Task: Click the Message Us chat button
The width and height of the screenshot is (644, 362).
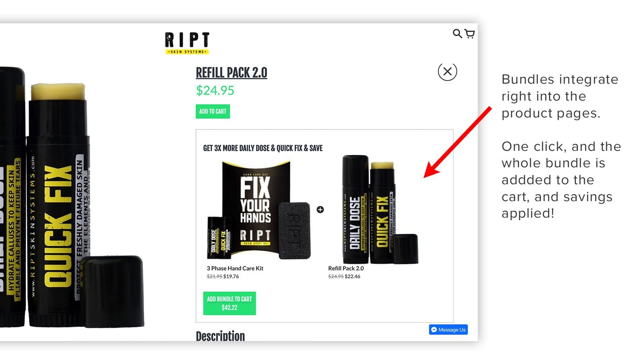Action: (448, 329)
